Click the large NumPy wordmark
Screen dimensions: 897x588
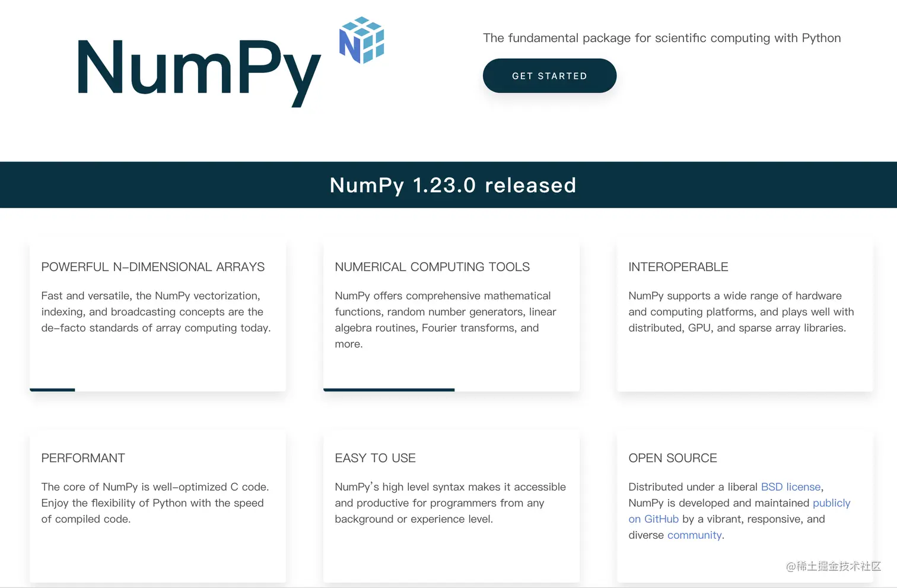point(199,72)
